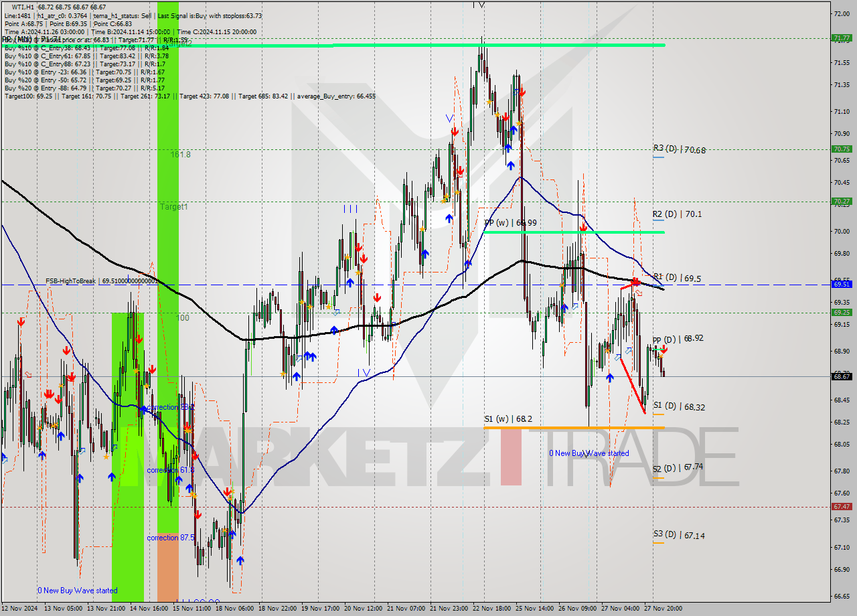Click the PP (w) | 69.99 weekly pivot label
This screenshot has height=616, width=857.
pyautogui.click(x=510, y=223)
